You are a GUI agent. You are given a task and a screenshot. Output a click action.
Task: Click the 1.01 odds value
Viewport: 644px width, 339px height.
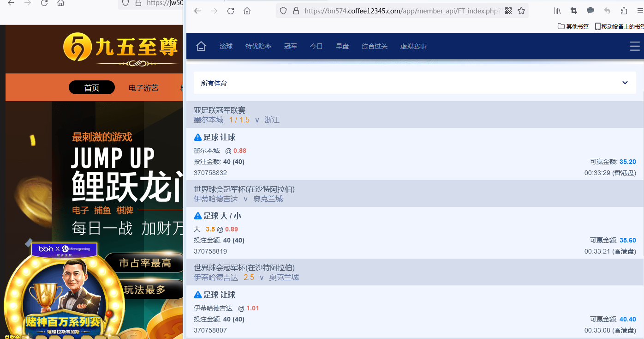(x=253, y=308)
